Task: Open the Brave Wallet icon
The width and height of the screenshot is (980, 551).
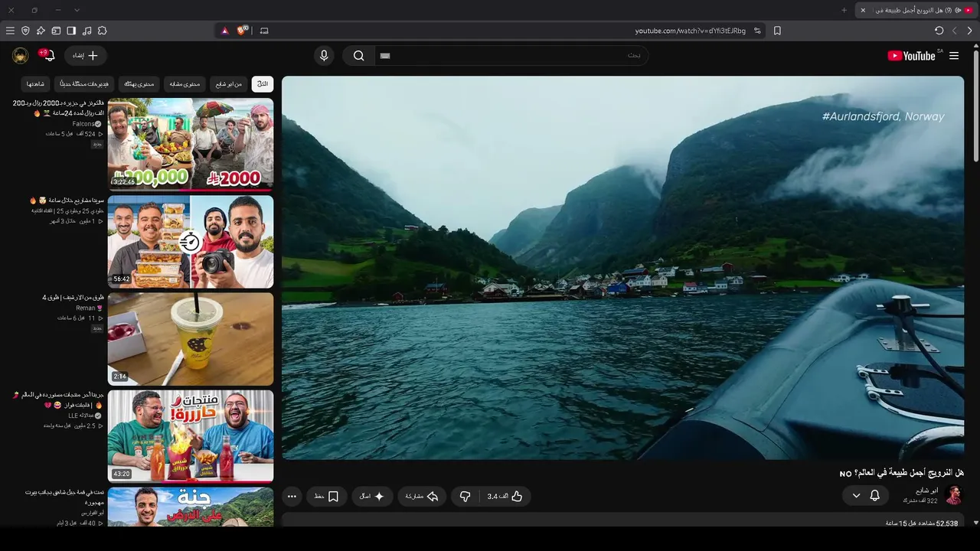Action: [56, 31]
